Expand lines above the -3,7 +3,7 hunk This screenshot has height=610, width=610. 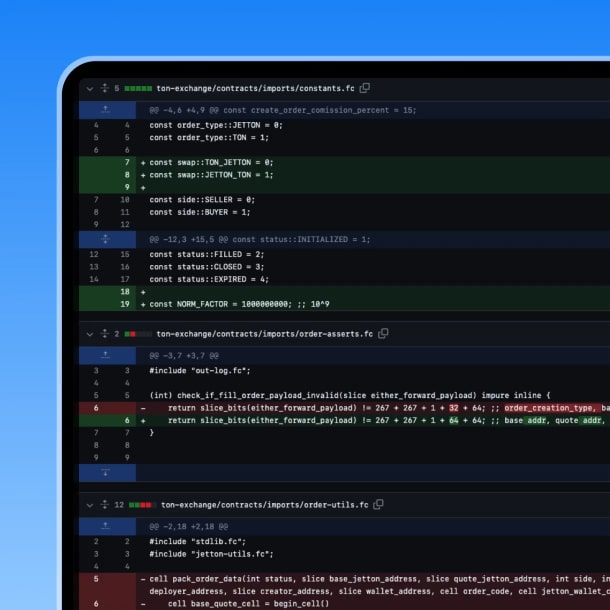[107, 356]
